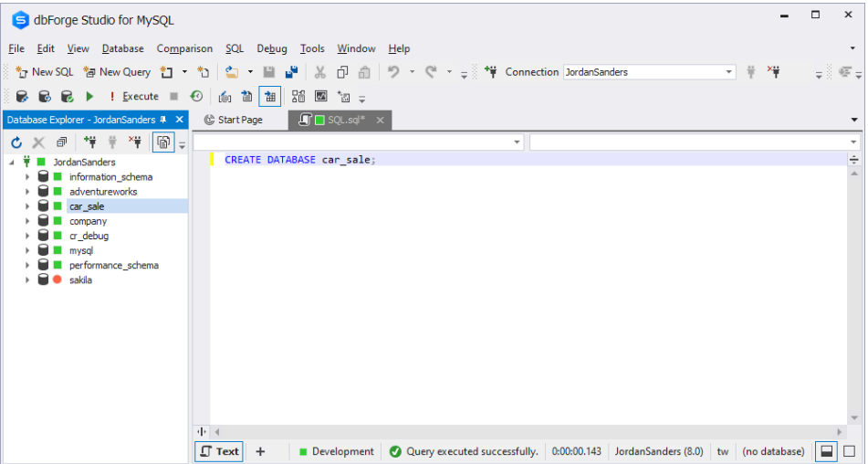Click the Save All double-disk icon
The width and height of the screenshot is (868, 464).
coord(292,72)
